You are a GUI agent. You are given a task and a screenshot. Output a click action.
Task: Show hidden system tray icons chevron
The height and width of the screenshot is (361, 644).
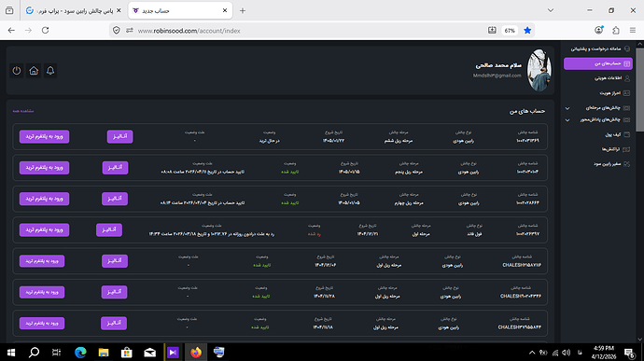tap(532, 353)
